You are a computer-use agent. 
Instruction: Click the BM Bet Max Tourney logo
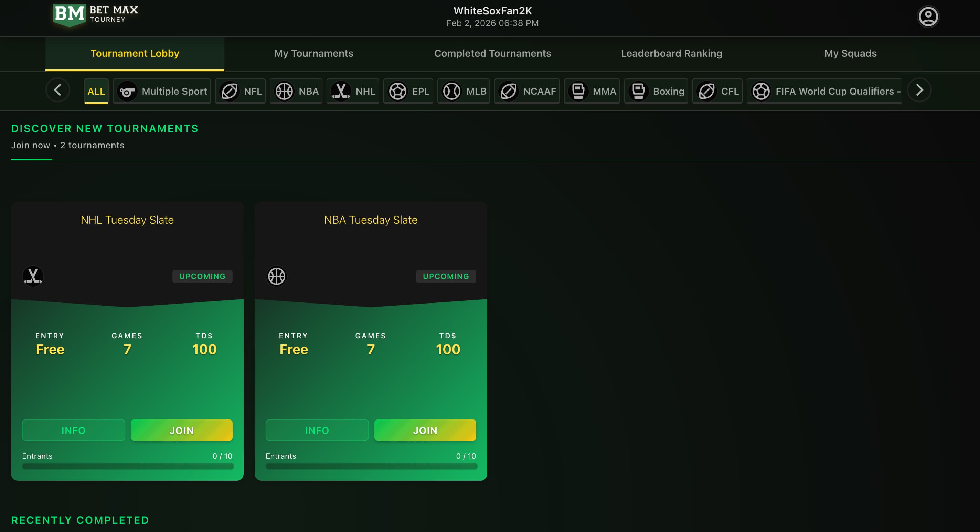pyautogui.click(x=94, y=15)
